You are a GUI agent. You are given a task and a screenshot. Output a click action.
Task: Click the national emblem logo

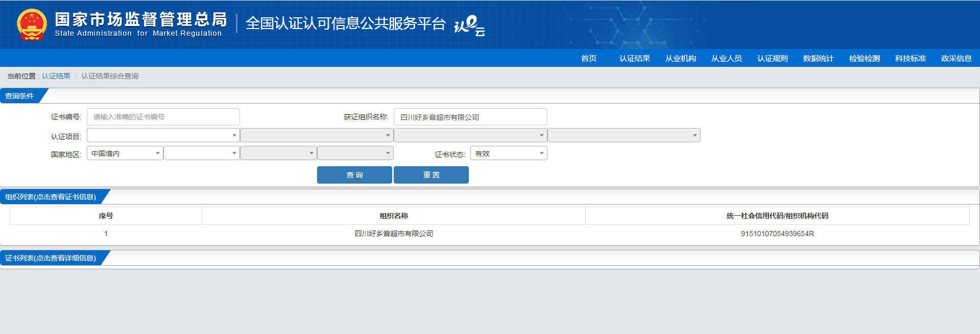32,24
